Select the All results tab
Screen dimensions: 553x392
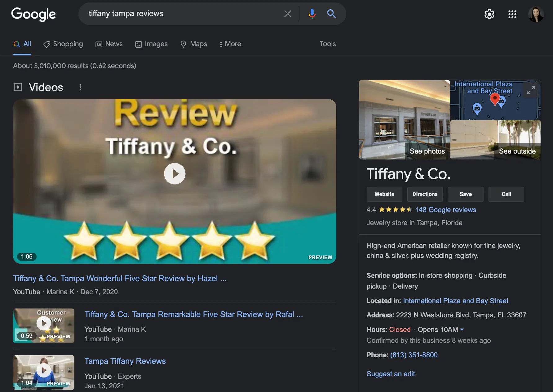pyautogui.click(x=22, y=44)
